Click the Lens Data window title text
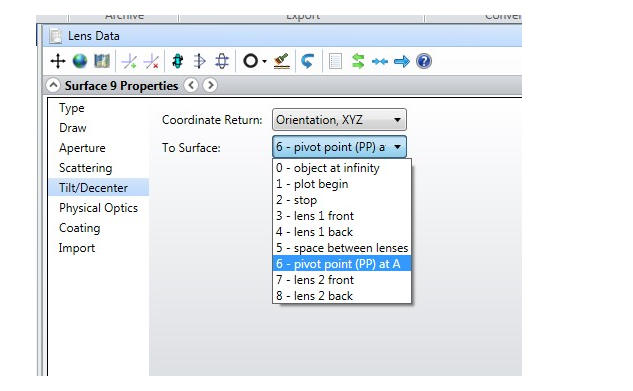This screenshot has height=391, width=633. [x=94, y=36]
